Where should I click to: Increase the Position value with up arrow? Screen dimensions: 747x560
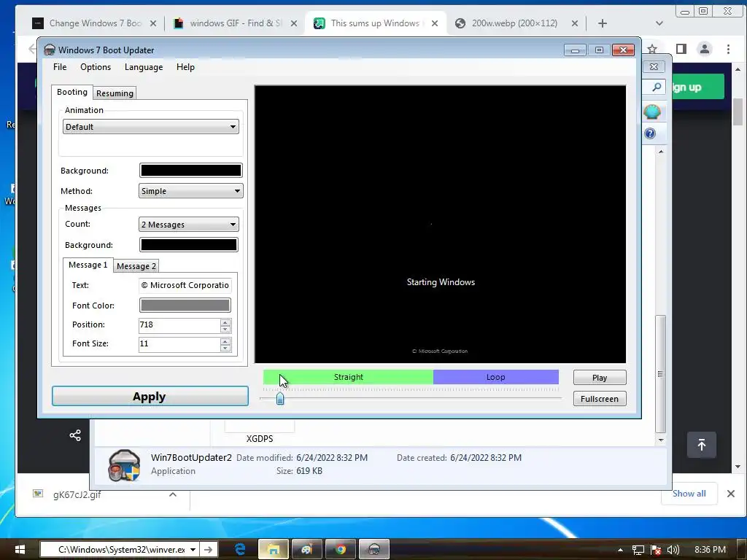click(x=225, y=322)
